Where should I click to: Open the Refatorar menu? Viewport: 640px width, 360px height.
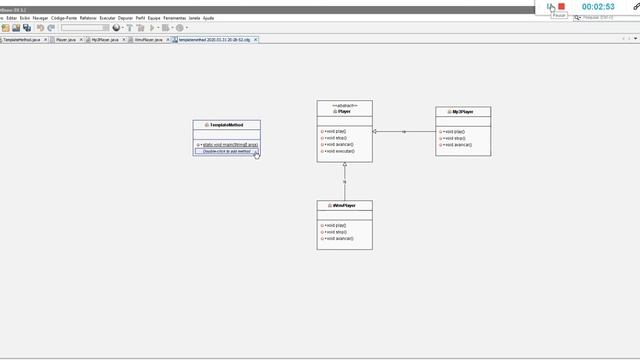tap(88, 18)
